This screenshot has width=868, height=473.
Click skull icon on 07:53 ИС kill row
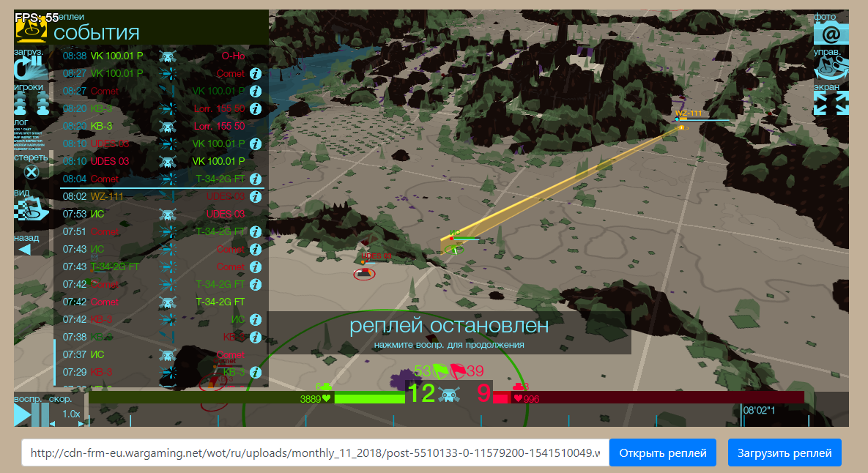pyautogui.click(x=167, y=214)
